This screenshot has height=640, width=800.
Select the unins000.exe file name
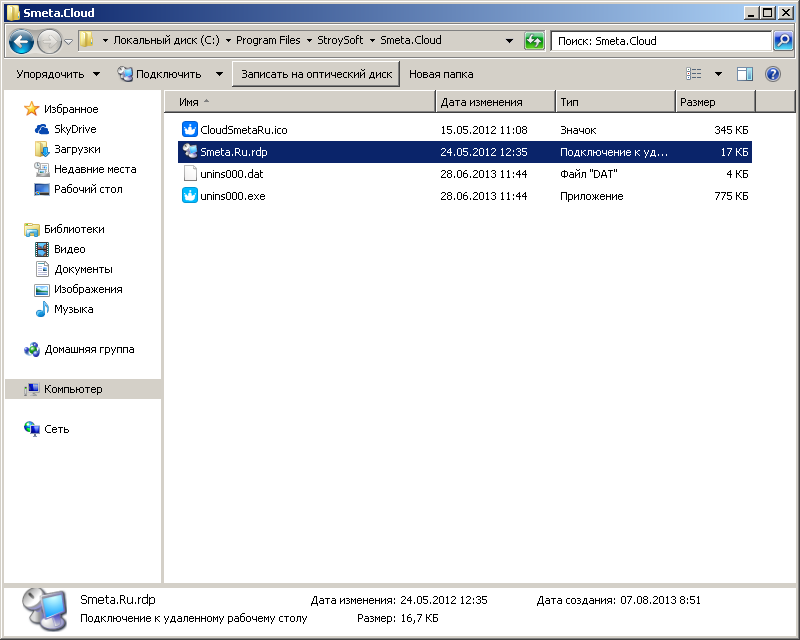pyautogui.click(x=233, y=196)
